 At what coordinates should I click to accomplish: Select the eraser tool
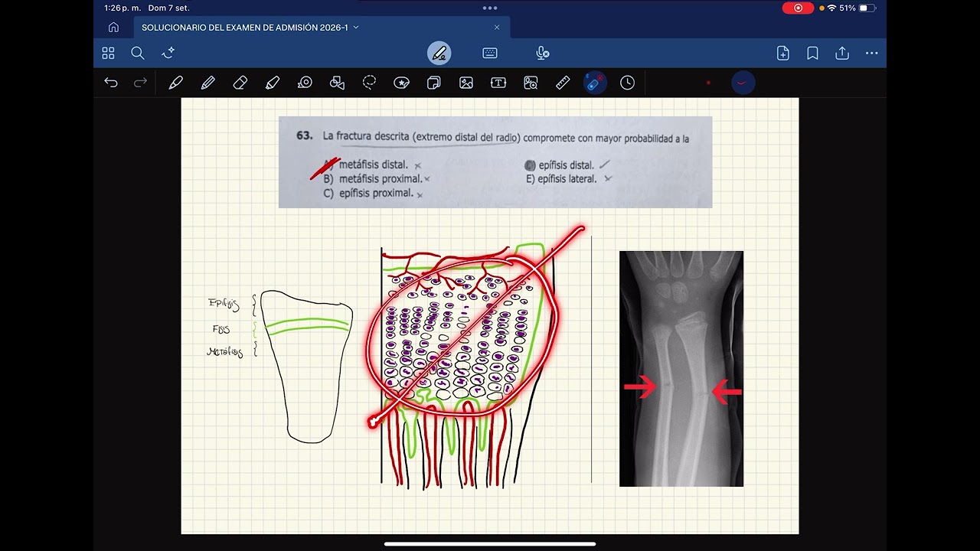[240, 83]
